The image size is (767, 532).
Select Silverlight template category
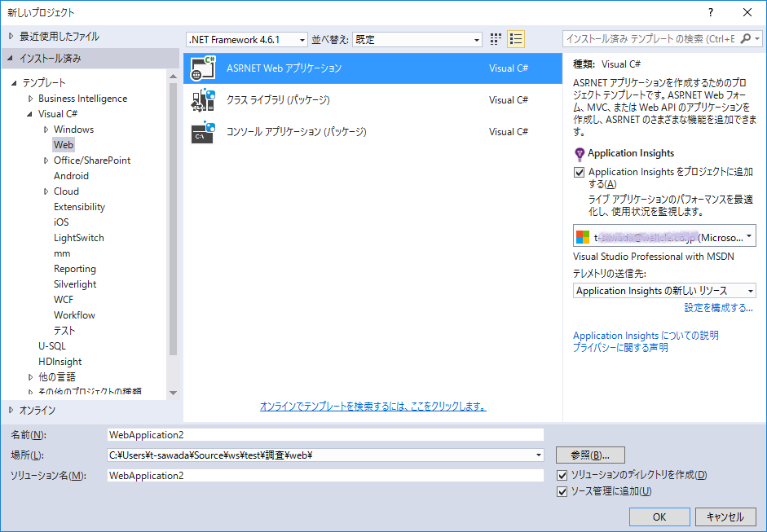tap(75, 284)
